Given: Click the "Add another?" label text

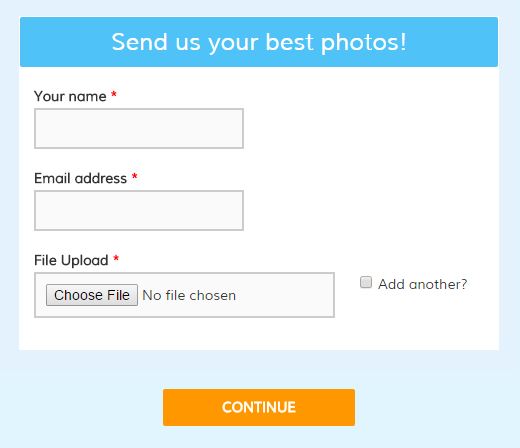Looking at the screenshot, I should (x=423, y=284).
